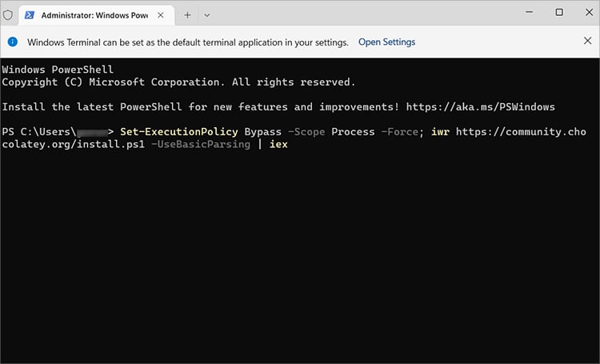The image size is (600, 364).
Task: Expand the new tab profile dropdown
Action: [207, 14]
